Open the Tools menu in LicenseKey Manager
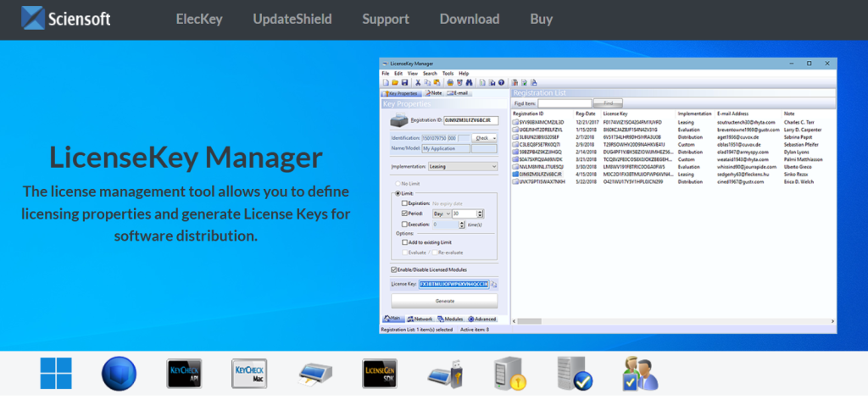The height and width of the screenshot is (405, 868). tap(448, 73)
